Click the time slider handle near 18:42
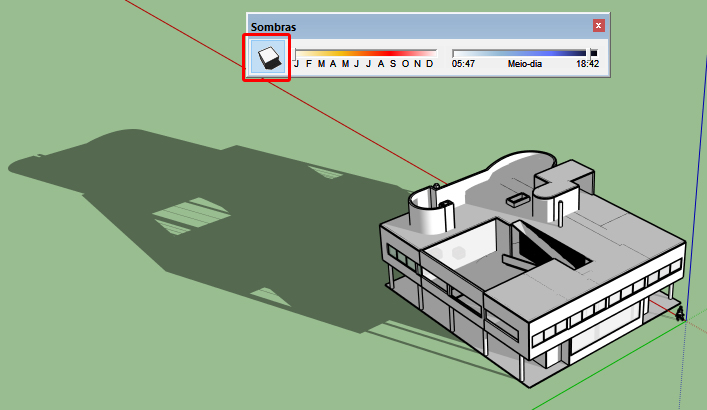Screen dimensions: 707x410 [590, 53]
